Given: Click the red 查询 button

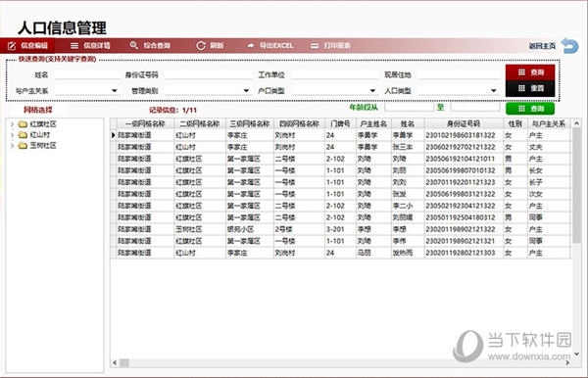Looking at the screenshot, I should point(530,72).
